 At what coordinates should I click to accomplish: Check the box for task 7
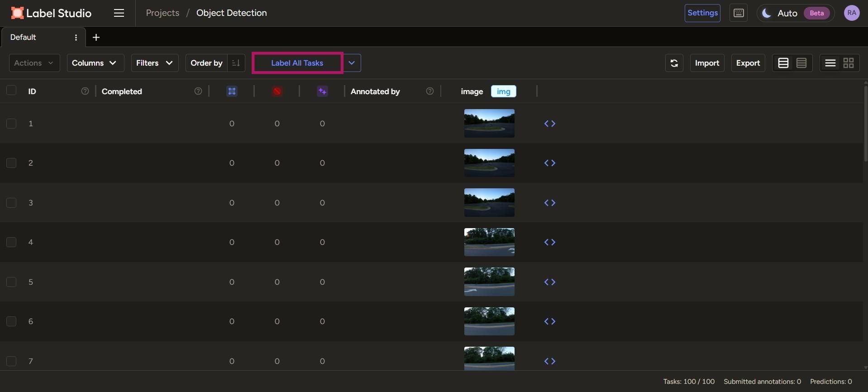(x=11, y=361)
